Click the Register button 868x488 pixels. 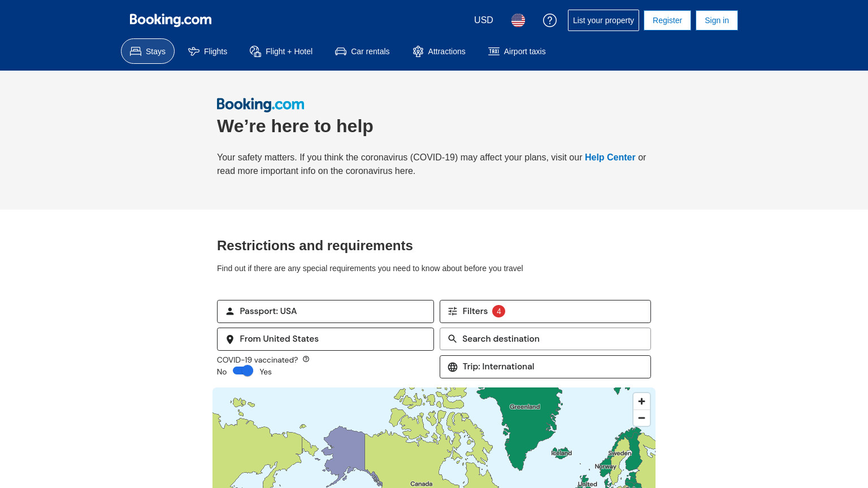(667, 20)
